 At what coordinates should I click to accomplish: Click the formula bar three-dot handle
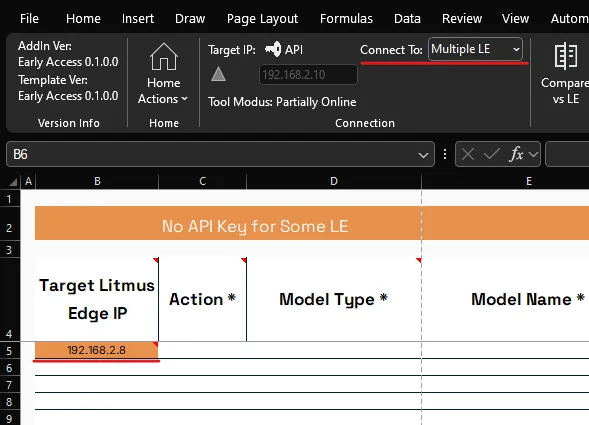tap(445, 154)
